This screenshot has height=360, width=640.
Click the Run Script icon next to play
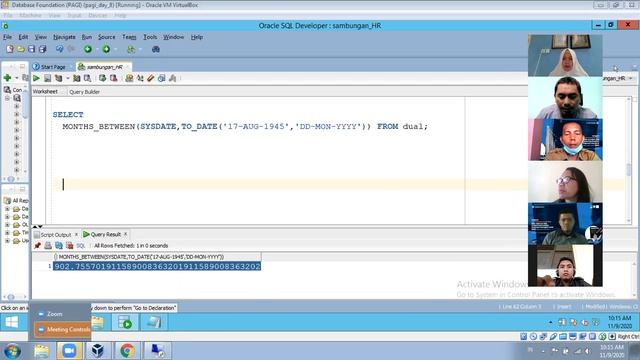(47, 78)
